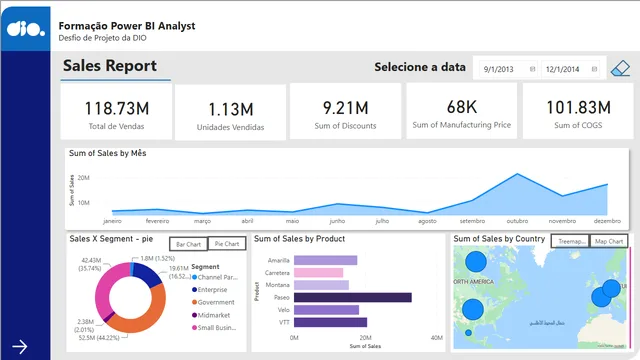
Task: Click the Selecione a data label
Action: click(x=420, y=67)
